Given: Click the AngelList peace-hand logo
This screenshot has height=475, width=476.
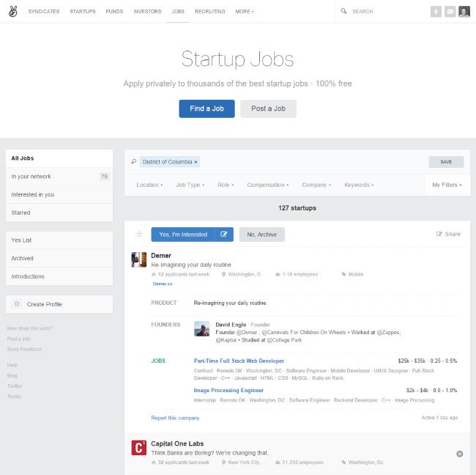Looking at the screenshot, I should (x=12, y=12).
